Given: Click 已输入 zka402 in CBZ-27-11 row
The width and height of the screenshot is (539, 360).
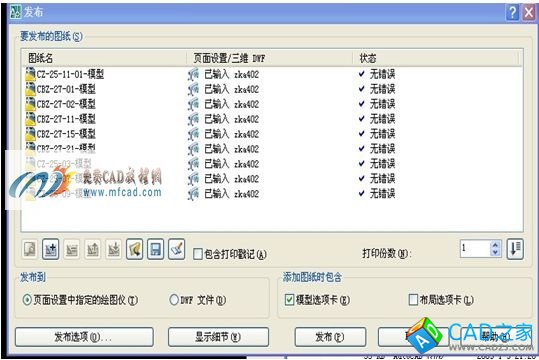Looking at the screenshot, I should click(x=232, y=119).
